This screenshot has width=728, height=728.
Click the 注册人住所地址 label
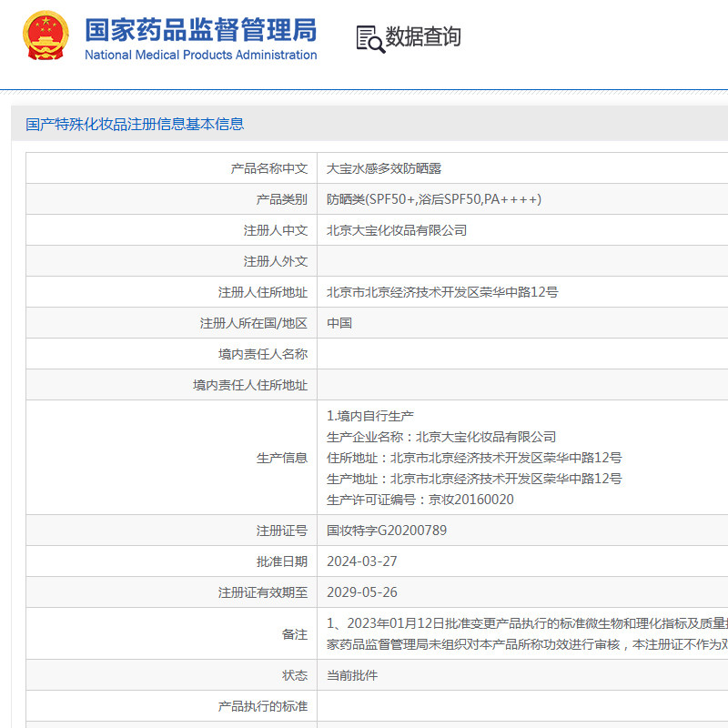pos(263,292)
